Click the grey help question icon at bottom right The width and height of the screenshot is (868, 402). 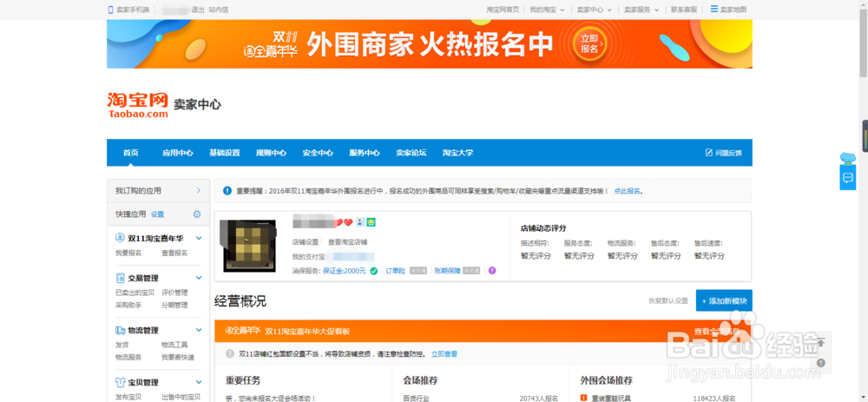pyautogui.click(x=821, y=363)
